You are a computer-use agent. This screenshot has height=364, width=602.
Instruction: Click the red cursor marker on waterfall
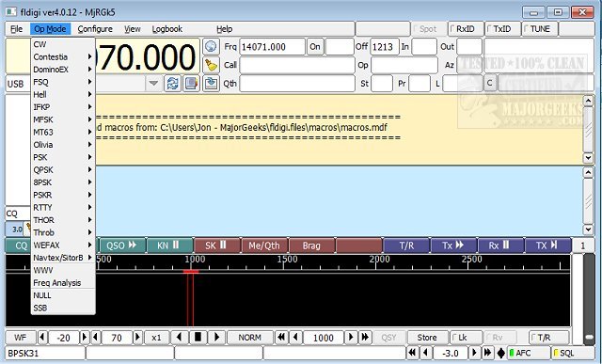tap(190, 272)
